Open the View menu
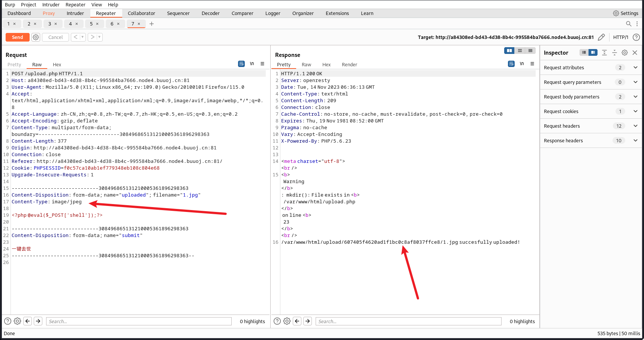This screenshot has width=644, height=340. coord(97,4)
